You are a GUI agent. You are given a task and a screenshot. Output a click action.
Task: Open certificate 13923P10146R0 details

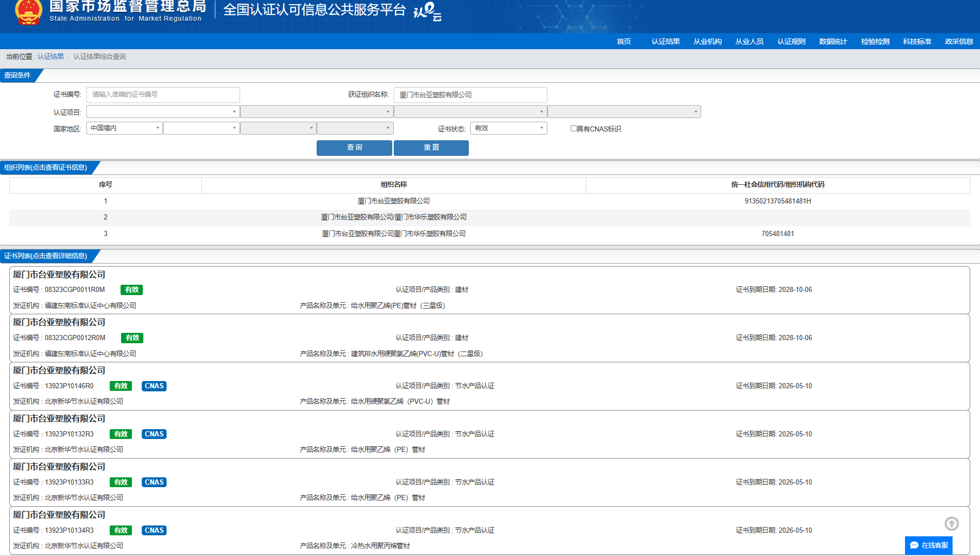489,386
